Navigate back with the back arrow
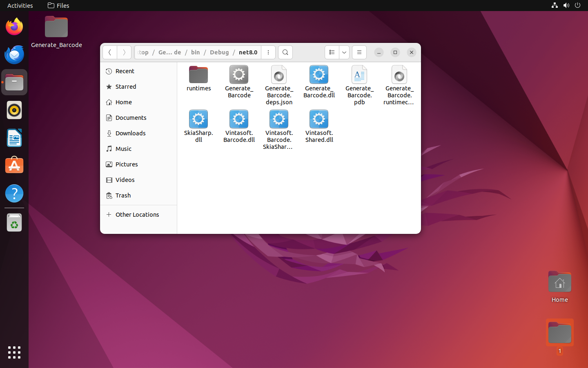588x368 pixels. 110,52
